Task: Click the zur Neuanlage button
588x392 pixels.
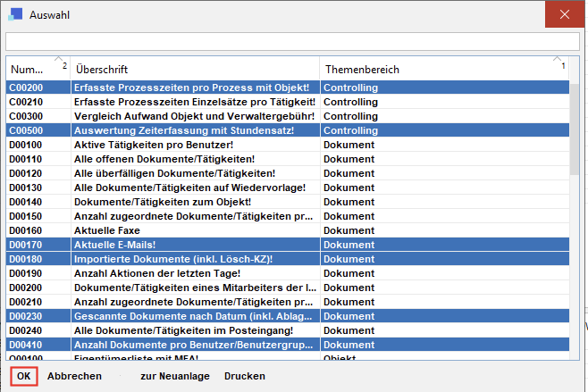Action: (174, 376)
